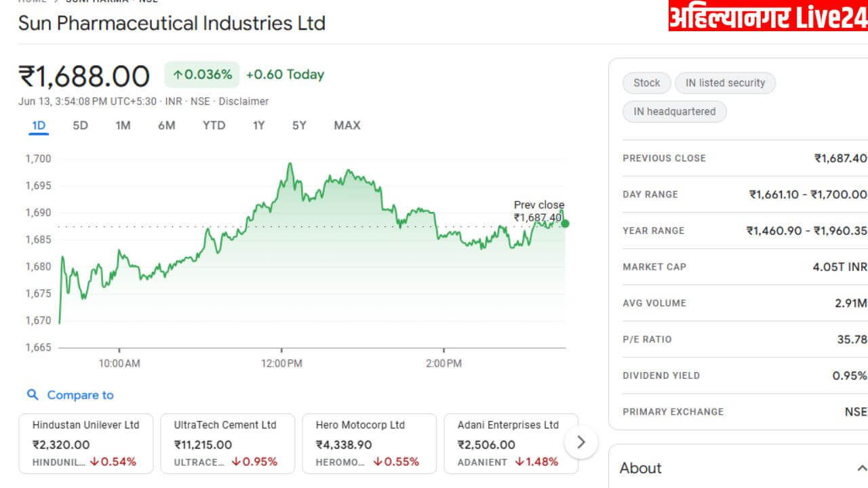Click the +0.60 Today text

(x=285, y=75)
